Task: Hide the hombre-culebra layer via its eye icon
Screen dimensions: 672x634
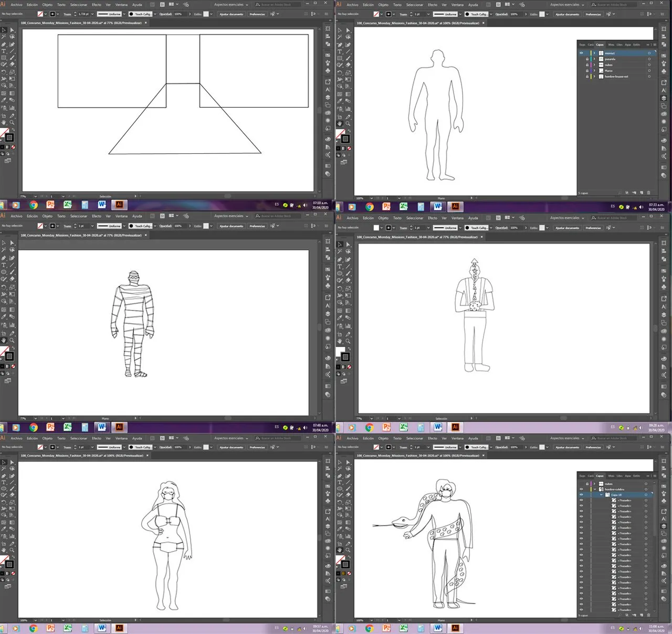Action: tap(581, 489)
